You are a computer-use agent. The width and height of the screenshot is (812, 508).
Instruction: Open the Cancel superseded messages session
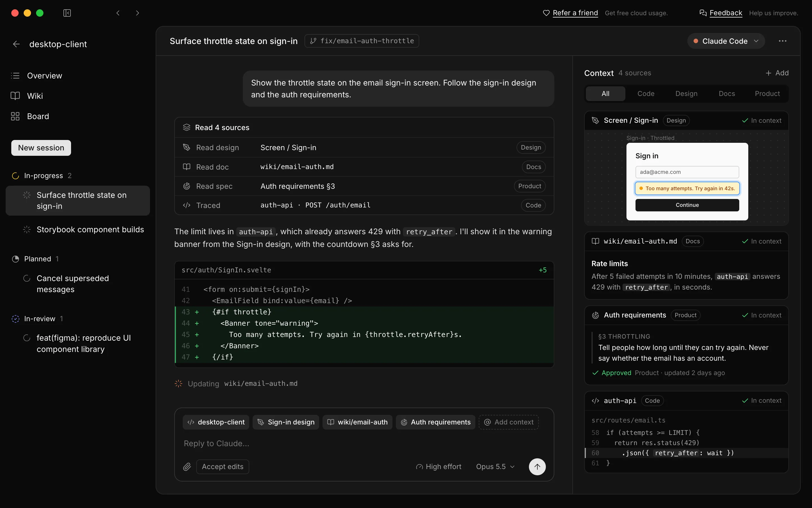pos(78,284)
